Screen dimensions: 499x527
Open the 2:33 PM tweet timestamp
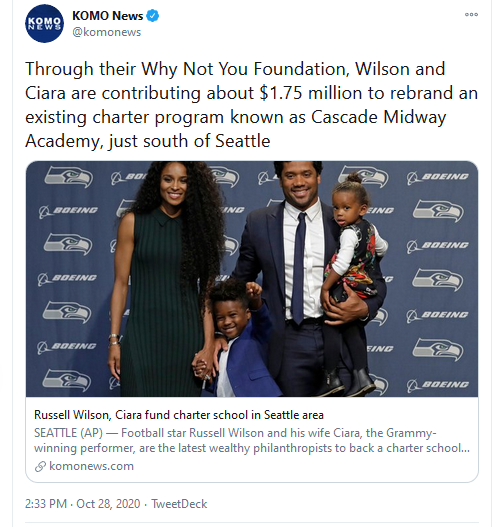[46, 504]
